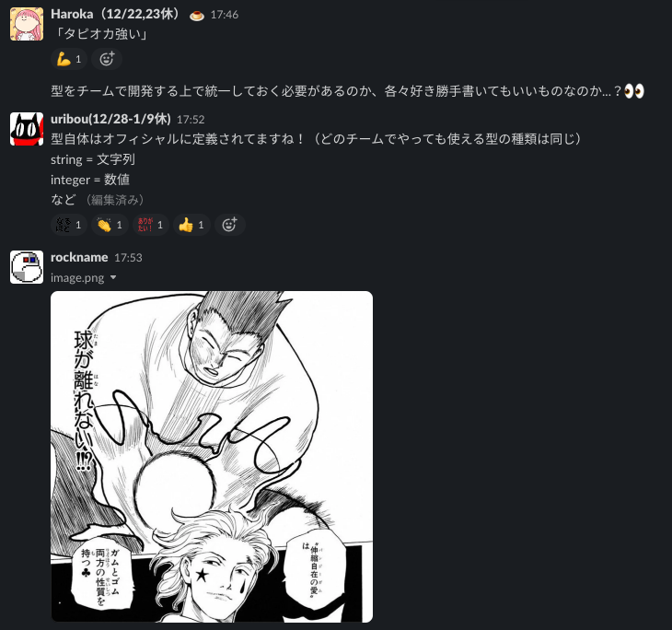Click the なるほど reaction on uribou's message
Image resolution: width=672 pixels, height=630 pixels.
pyautogui.click(x=69, y=225)
